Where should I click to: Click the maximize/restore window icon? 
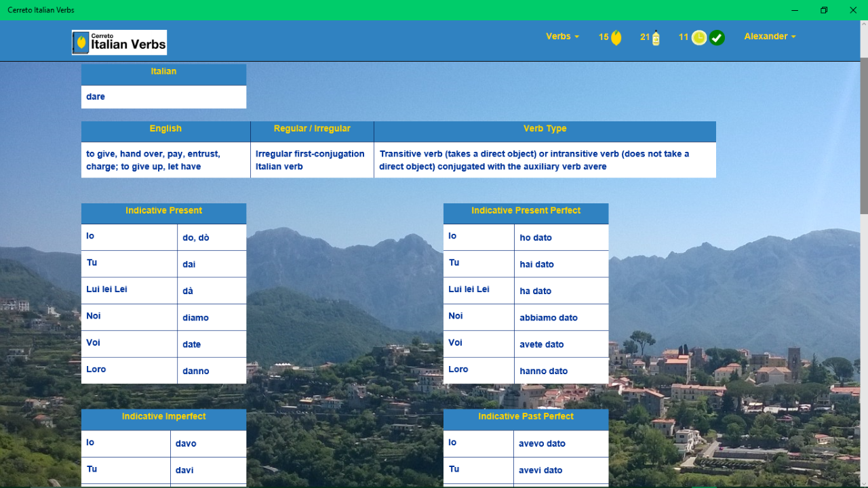click(x=823, y=10)
